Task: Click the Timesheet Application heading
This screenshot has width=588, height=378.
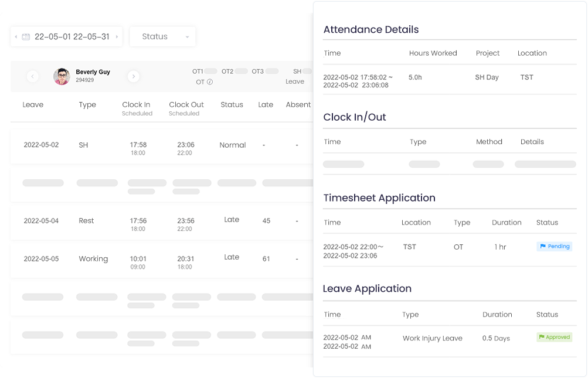Action: (x=379, y=198)
